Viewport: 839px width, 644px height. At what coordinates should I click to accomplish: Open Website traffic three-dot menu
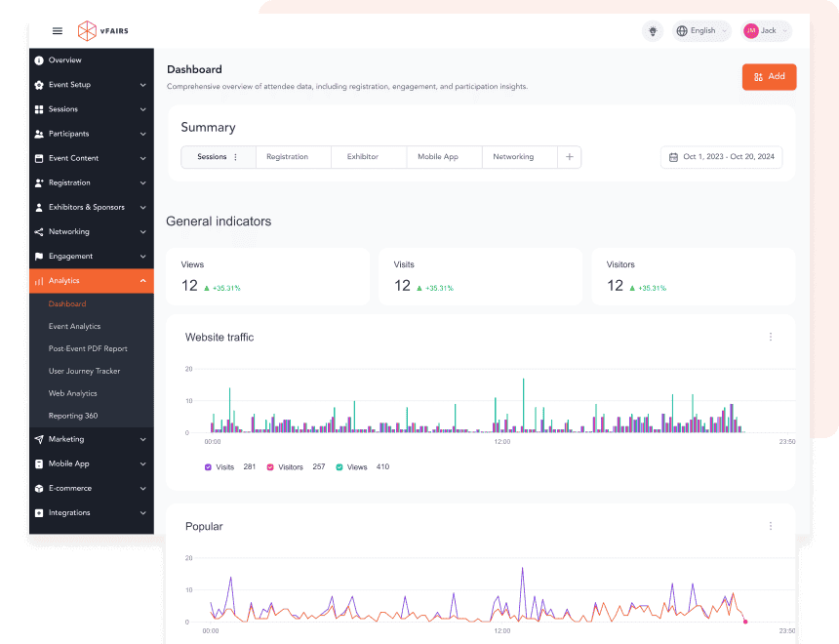(x=771, y=337)
